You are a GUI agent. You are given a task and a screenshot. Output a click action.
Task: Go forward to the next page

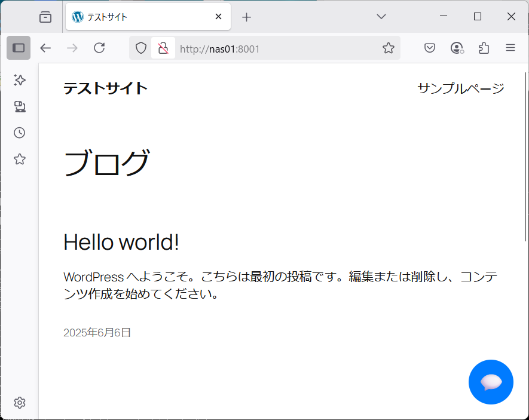(x=72, y=48)
